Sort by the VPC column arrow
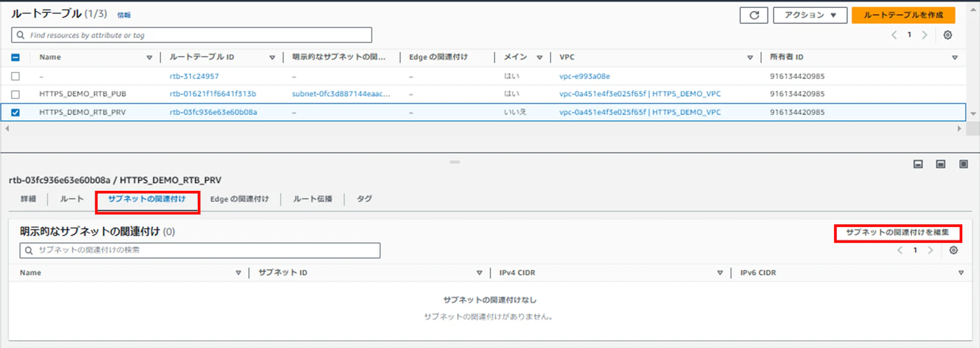The width and height of the screenshot is (980, 348). [750, 57]
